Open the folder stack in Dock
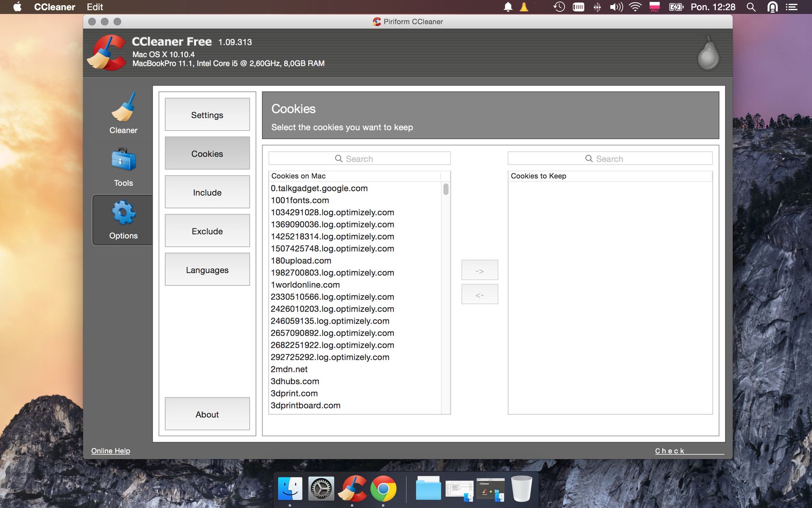Image resolution: width=812 pixels, height=508 pixels. 428,489
